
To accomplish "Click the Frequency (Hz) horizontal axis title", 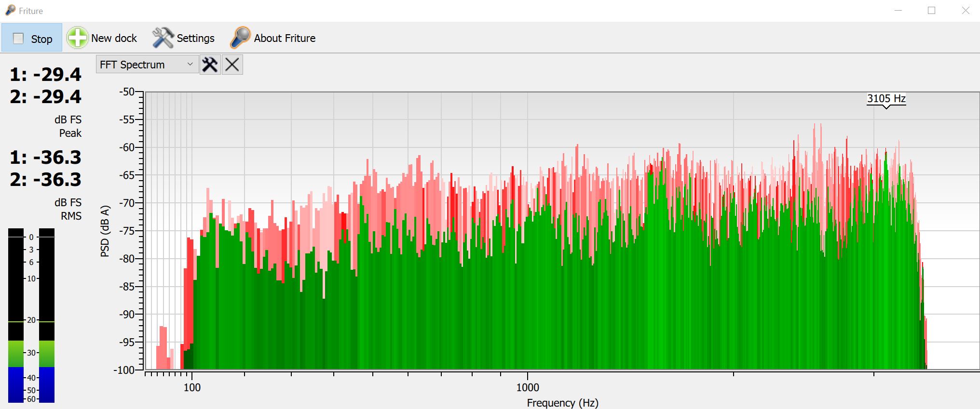I will [562, 403].
